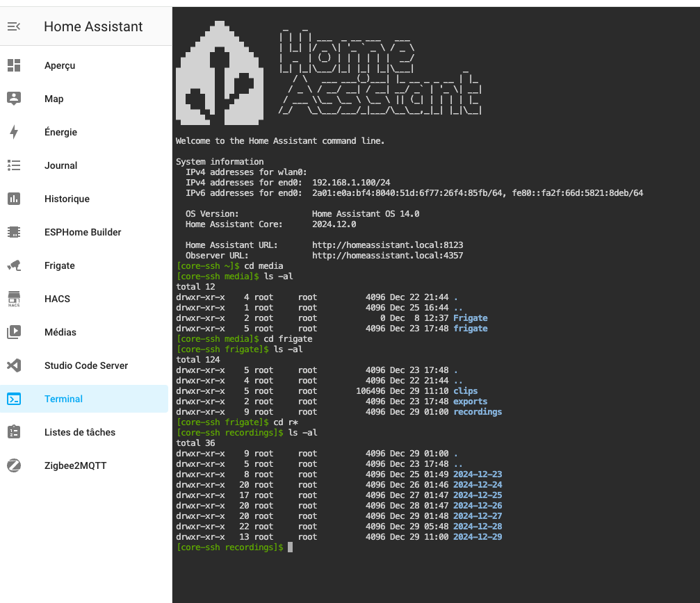
Task: Click the Home Assistant title
Action: [x=93, y=26]
